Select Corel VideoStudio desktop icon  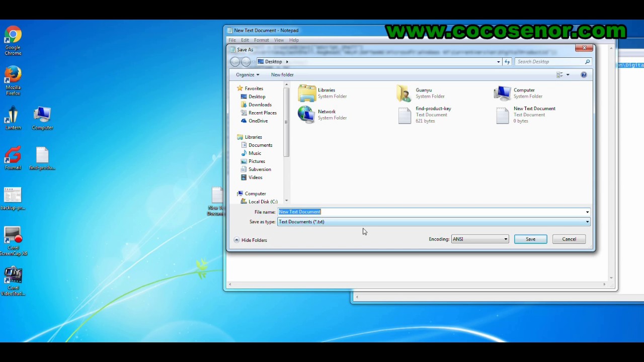click(13, 282)
